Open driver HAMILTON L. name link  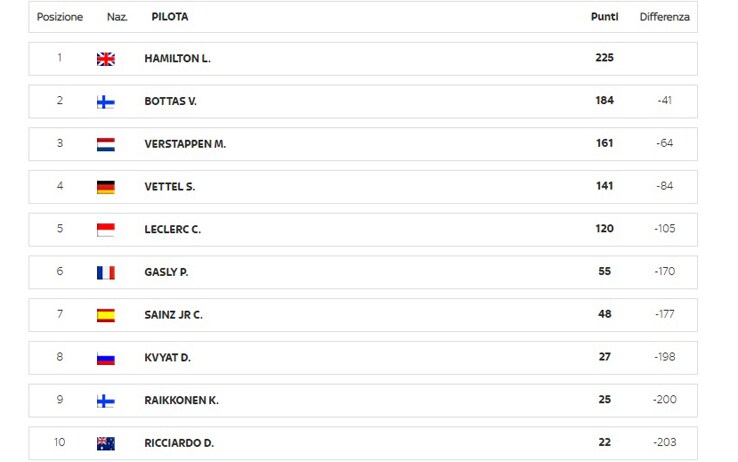(x=177, y=58)
